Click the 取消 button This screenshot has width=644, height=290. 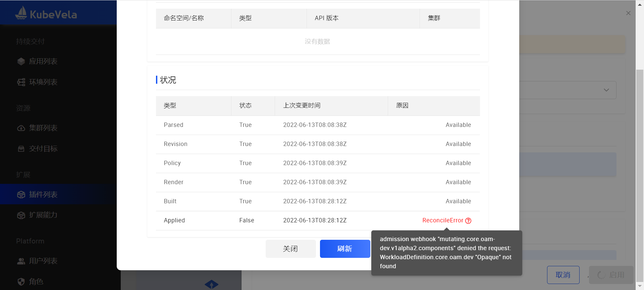point(563,275)
